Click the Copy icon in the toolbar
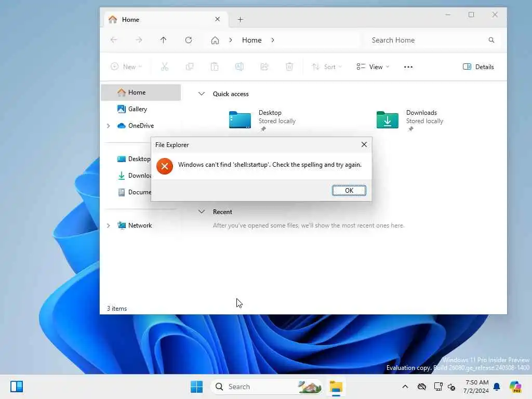Screen dimensions: 532x399 pos(190,67)
